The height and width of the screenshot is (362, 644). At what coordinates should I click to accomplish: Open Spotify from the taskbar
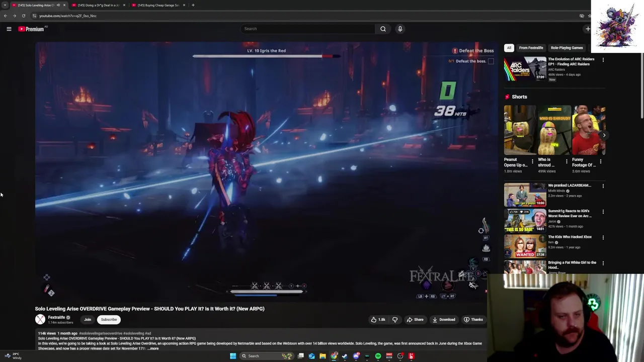[x=378, y=356]
